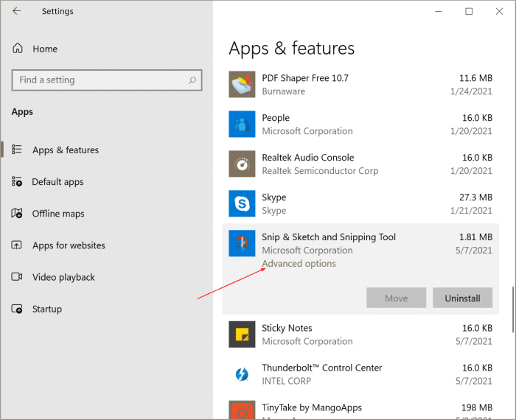The height and width of the screenshot is (420, 516).
Task: Select Apps for websites section
Action: [x=69, y=245]
